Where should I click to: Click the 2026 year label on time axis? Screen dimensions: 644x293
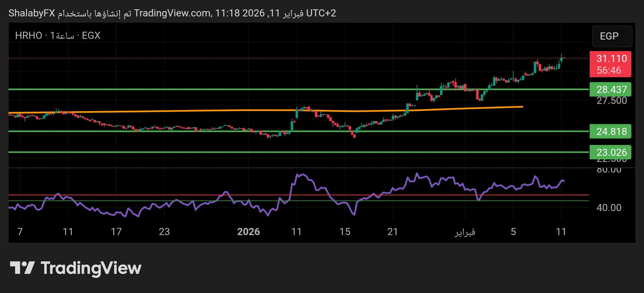coord(248,232)
